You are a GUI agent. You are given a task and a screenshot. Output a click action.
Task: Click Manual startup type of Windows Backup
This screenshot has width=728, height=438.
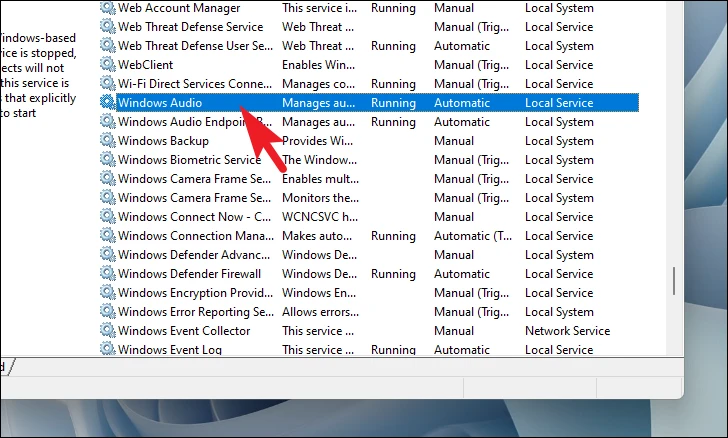(454, 141)
